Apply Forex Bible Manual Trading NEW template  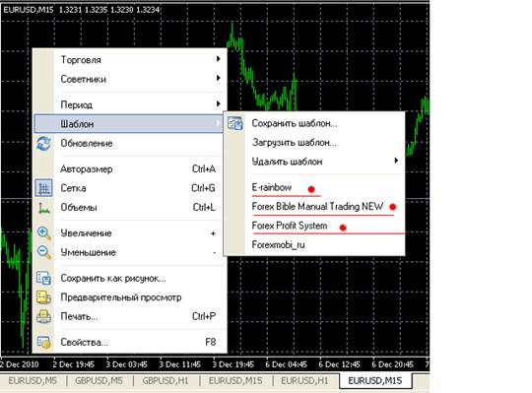click(x=314, y=207)
